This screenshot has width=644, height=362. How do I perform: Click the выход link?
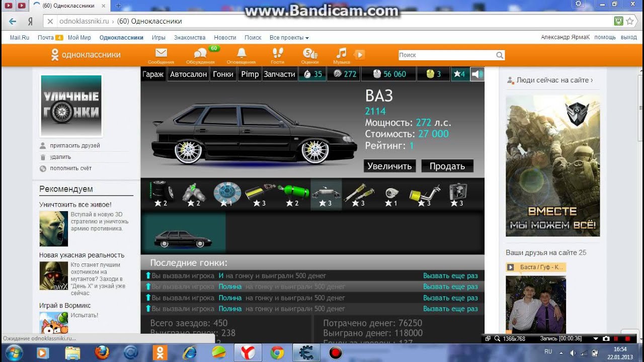click(628, 38)
